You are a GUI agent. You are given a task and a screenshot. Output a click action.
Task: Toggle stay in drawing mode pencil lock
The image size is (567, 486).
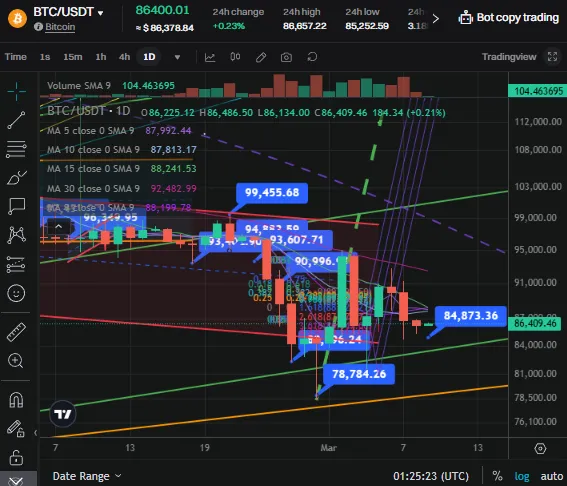(x=16, y=429)
